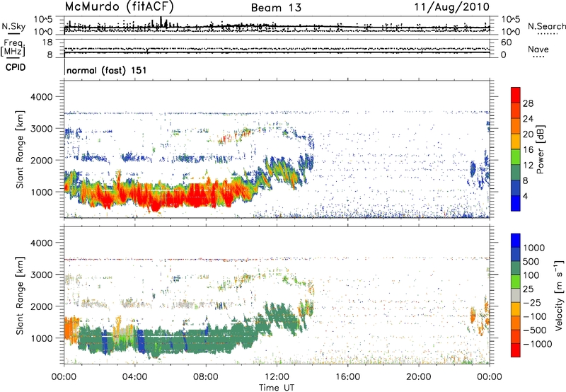Click the CPID row label

[16, 67]
